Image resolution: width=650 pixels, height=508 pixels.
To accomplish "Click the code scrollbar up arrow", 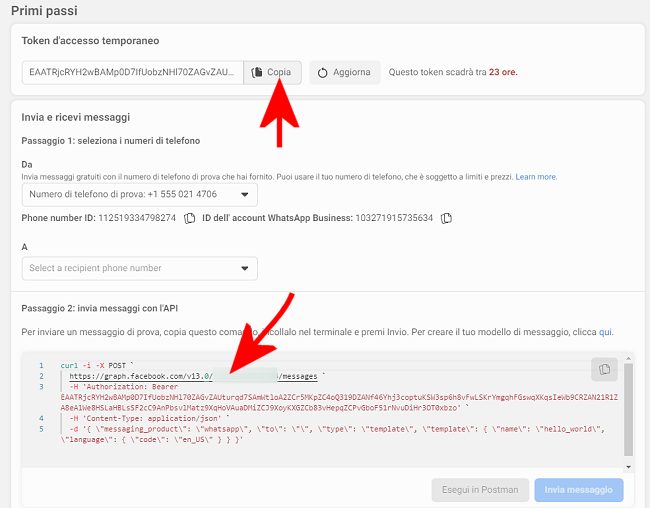I will pos(628,358).
